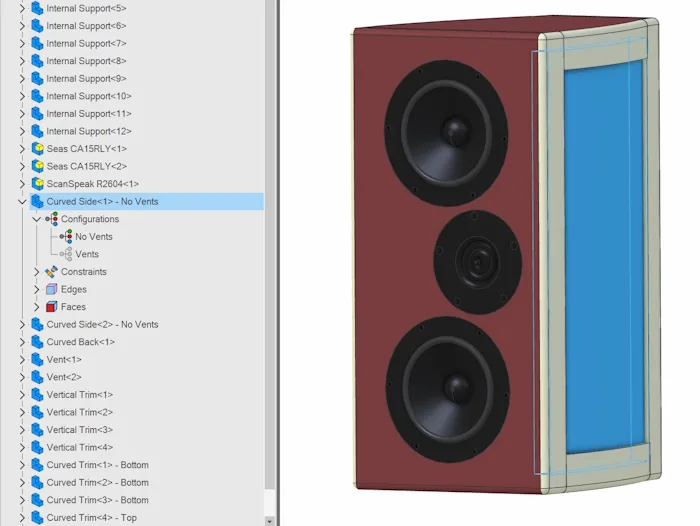Expand the ScanSpeak R2604<1> node
The height and width of the screenshot is (526, 700).
pyautogui.click(x=22, y=184)
